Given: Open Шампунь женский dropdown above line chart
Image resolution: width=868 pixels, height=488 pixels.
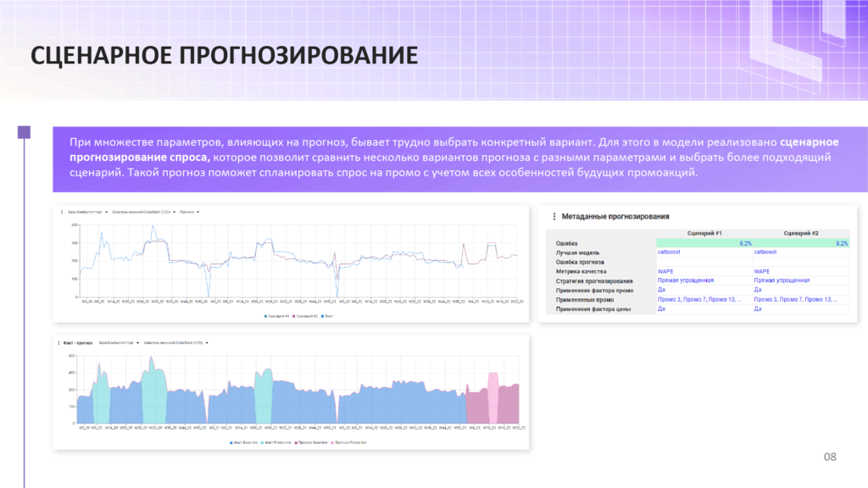Looking at the screenshot, I should point(146,213).
